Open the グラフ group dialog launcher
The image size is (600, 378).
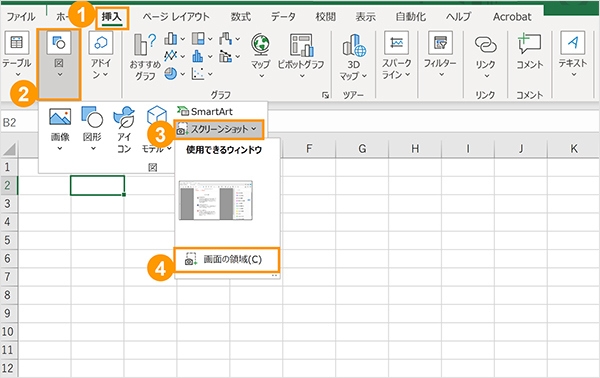pyautogui.click(x=325, y=95)
